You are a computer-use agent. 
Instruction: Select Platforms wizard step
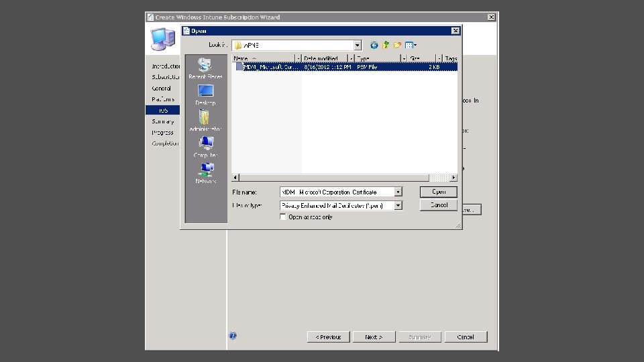point(163,99)
